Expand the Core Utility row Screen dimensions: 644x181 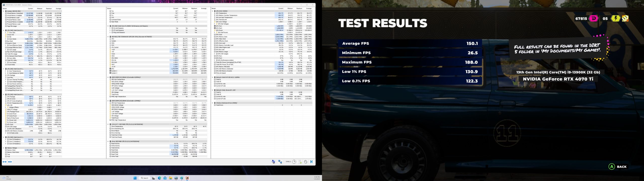point(6,58)
